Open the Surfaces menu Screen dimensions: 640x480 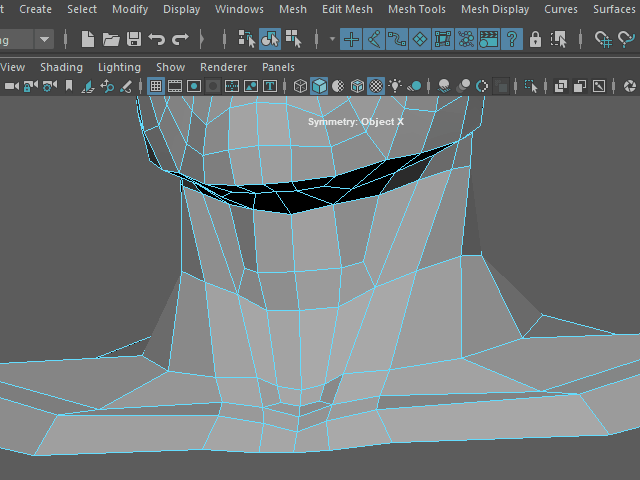click(x=613, y=9)
